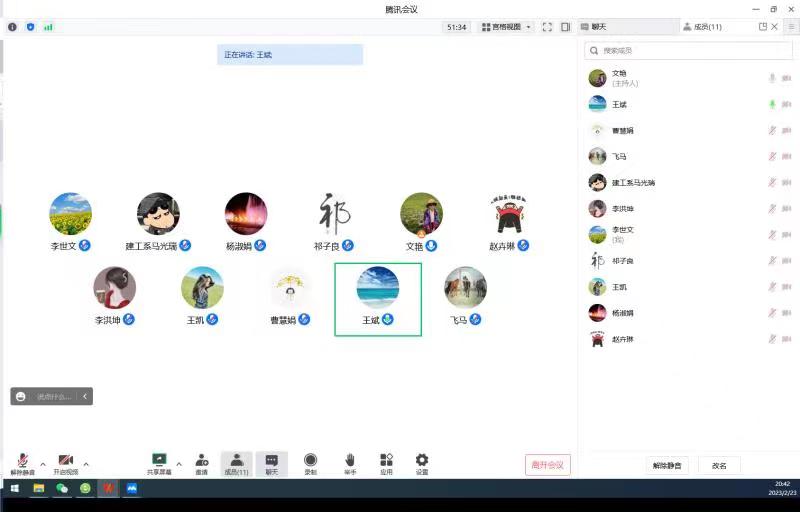Toggle camera with 开启视频 button
Image resolution: width=800 pixels, height=512 pixels.
66,461
